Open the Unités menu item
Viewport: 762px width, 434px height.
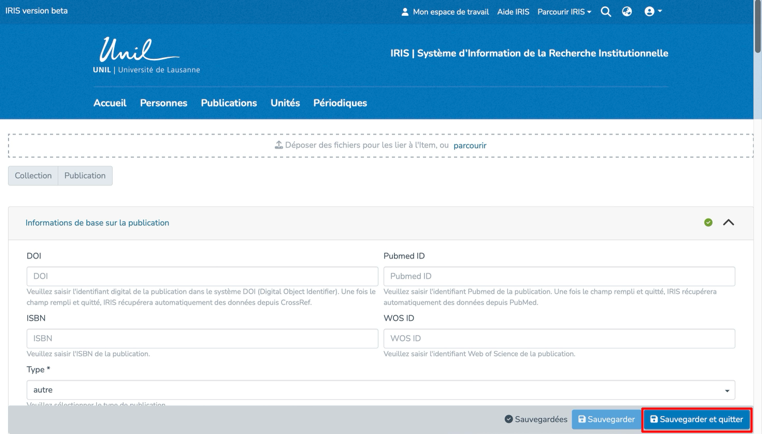point(285,103)
